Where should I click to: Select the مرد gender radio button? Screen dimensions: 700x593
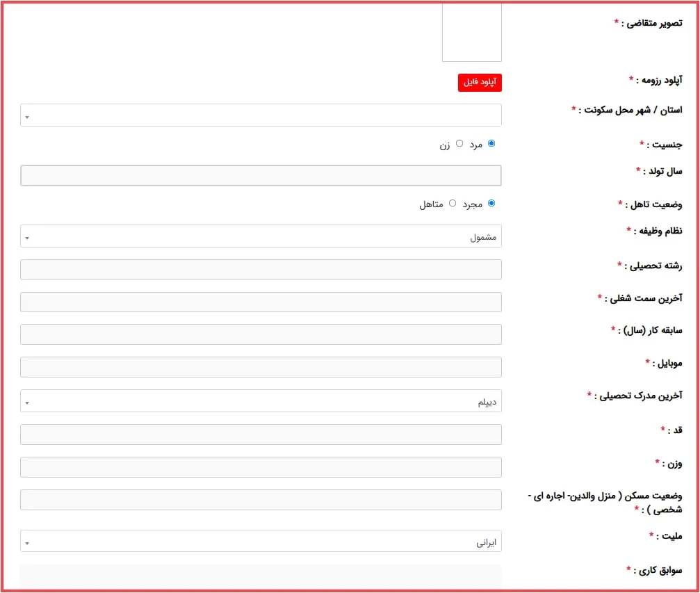point(491,143)
